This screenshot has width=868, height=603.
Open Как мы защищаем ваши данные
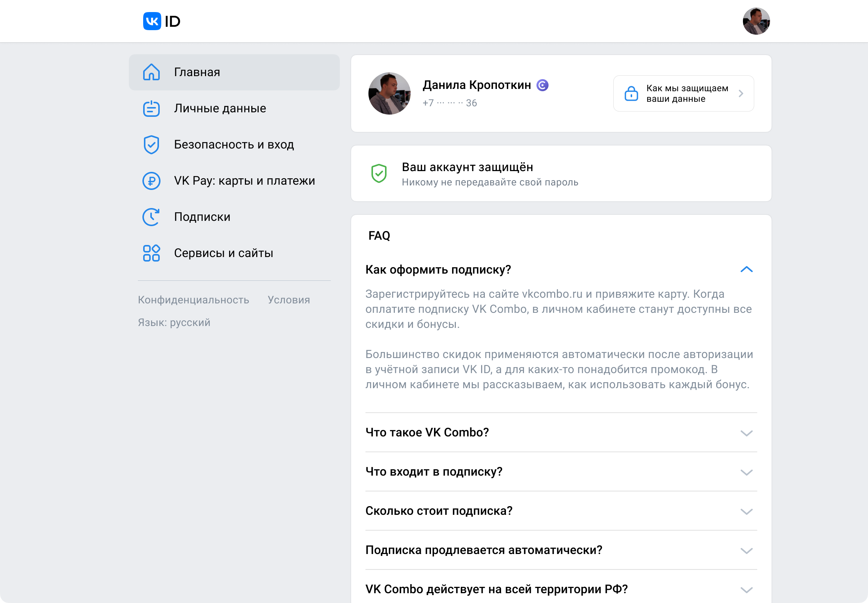click(x=683, y=93)
